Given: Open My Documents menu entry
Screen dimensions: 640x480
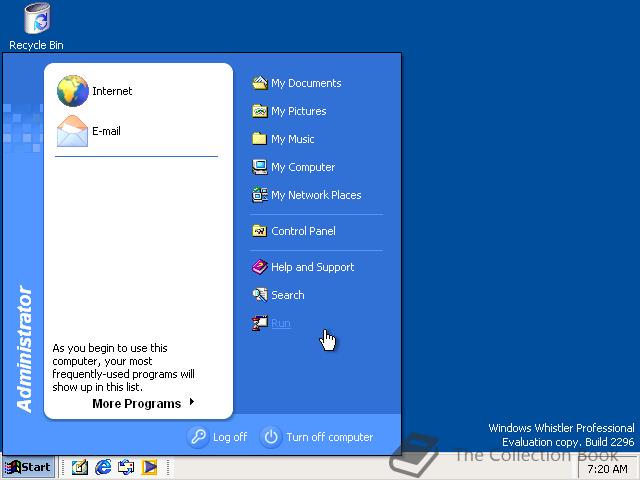Looking at the screenshot, I should (306, 83).
